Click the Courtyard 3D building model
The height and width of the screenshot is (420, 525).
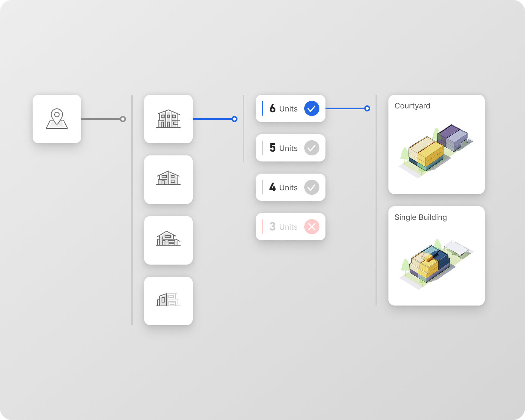[x=436, y=151]
